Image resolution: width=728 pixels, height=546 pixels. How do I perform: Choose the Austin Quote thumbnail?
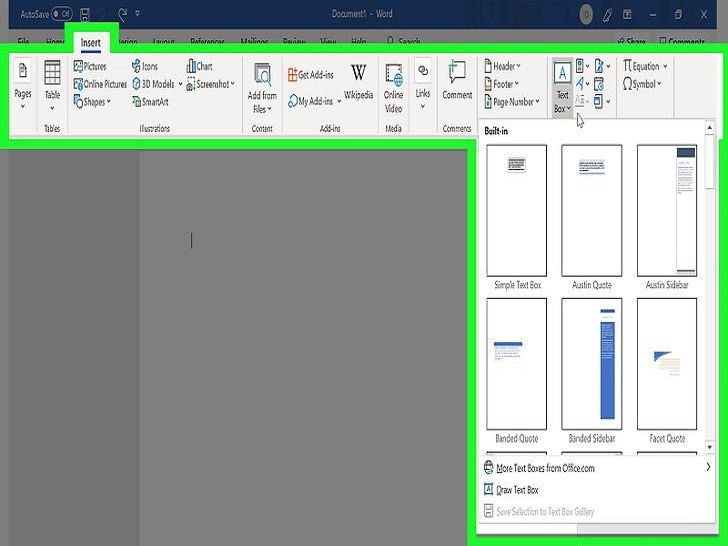point(592,210)
